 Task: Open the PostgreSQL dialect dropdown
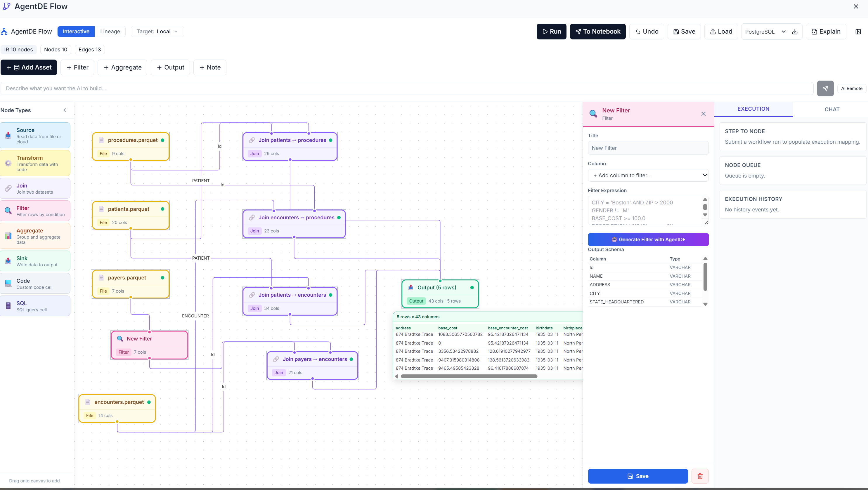tap(765, 32)
